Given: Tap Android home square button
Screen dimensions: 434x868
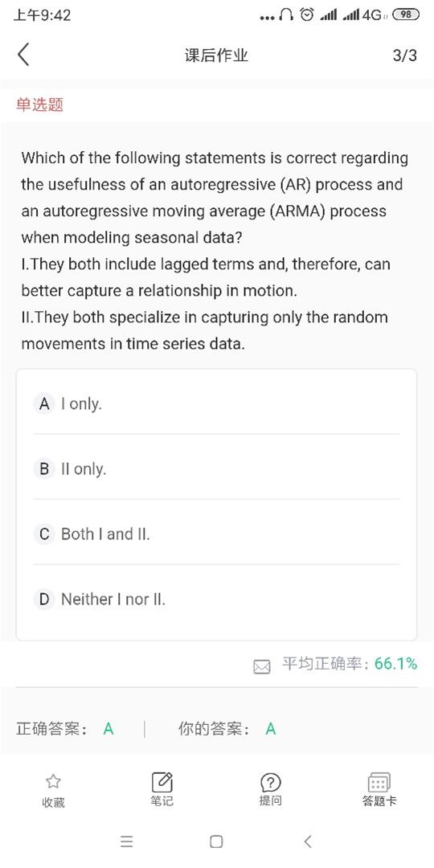Looking at the screenshot, I should pyautogui.click(x=216, y=842).
